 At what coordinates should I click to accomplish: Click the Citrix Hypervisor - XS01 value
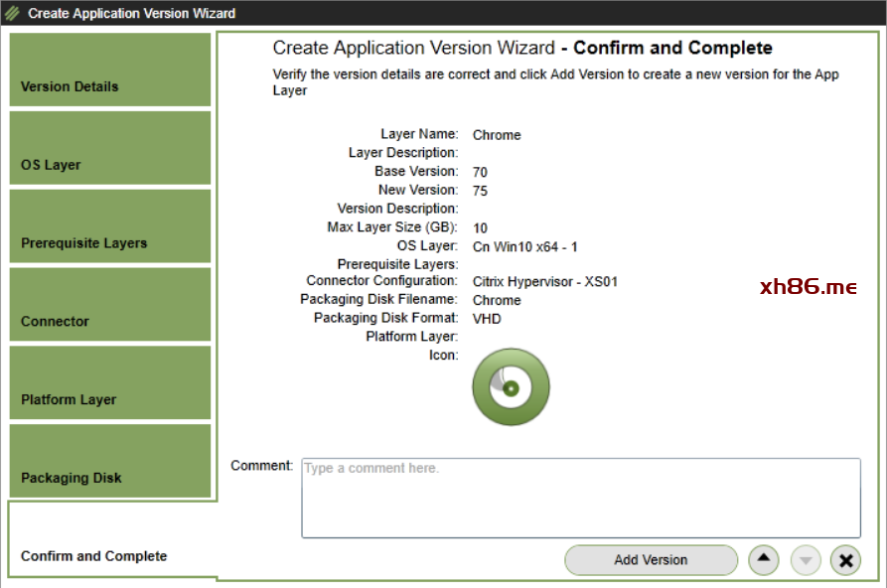[545, 282]
